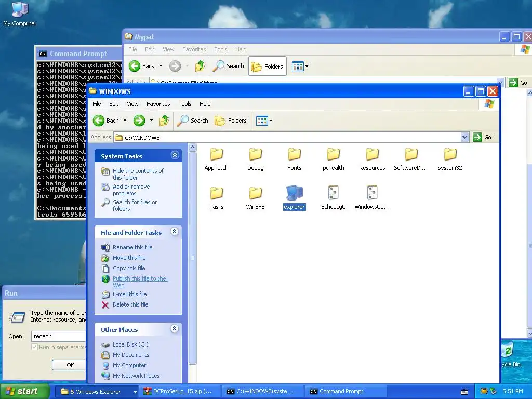The height and width of the screenshot is (399, 532).
Task: Click Rename this file link
Action: pos(132,247)
